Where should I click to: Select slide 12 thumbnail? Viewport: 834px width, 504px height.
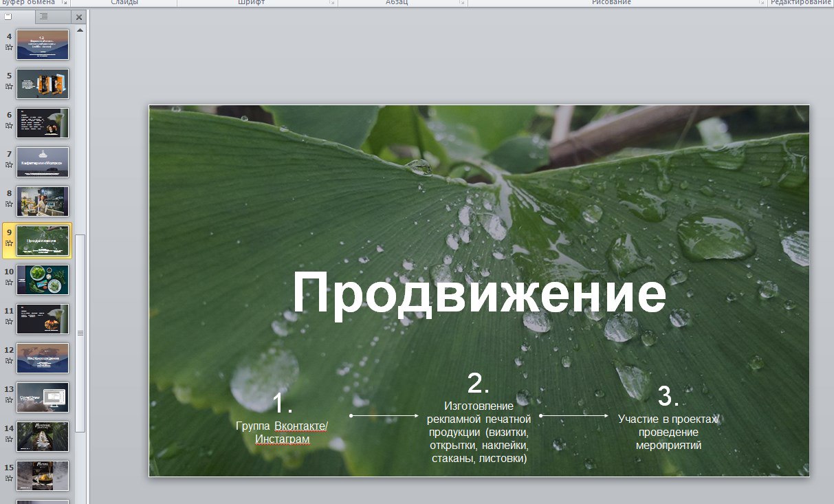pyautogui.click(x=43, y=358)
